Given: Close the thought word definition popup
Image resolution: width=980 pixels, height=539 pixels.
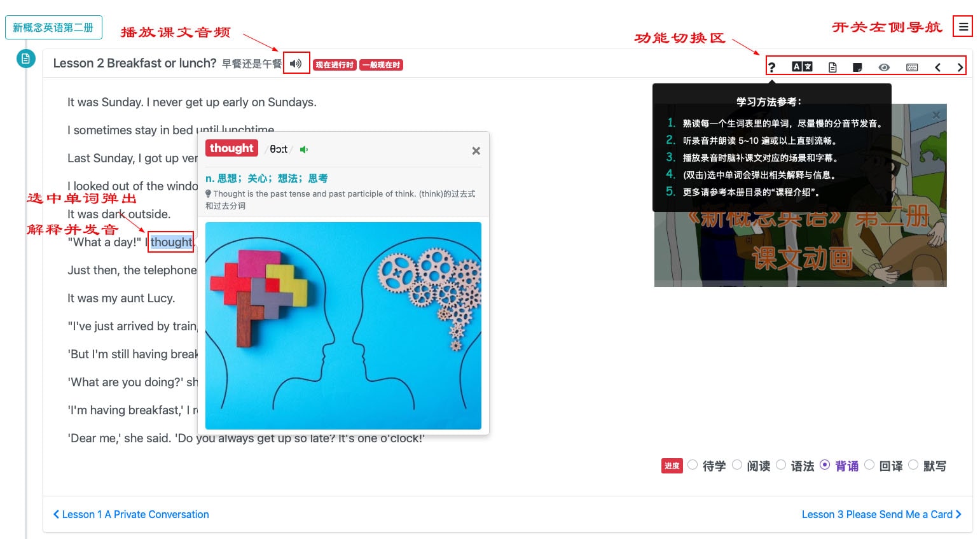Looking at the screenshot, I should tap(476, 151).
